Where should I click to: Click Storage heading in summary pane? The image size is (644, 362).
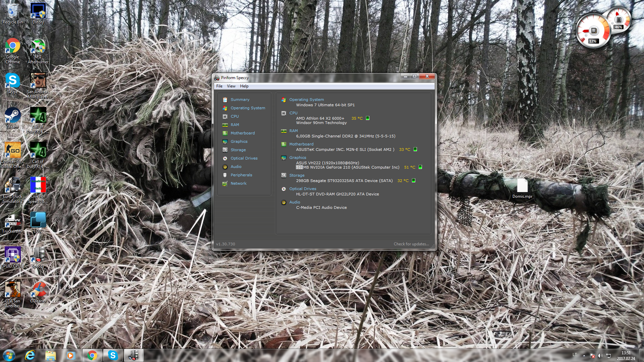(x=297, y=175)
